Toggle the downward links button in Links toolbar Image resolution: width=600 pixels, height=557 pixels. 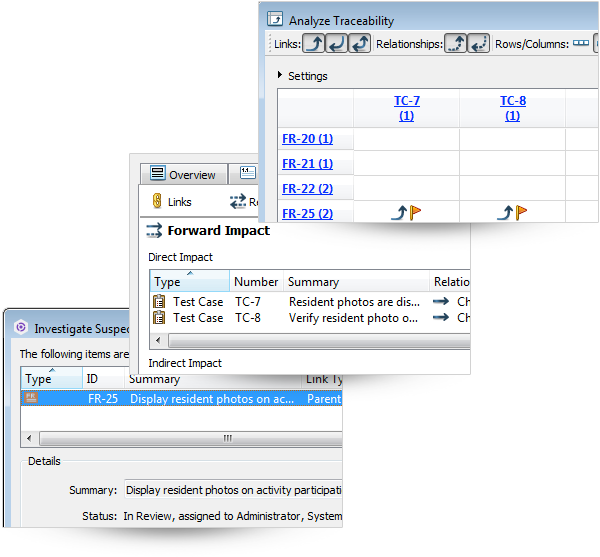(x=337, y=43)
